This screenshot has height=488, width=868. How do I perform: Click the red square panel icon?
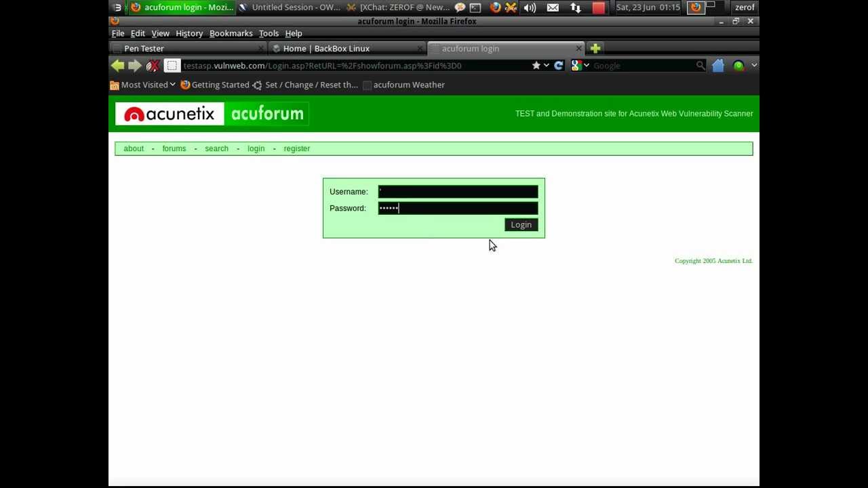tap(598, 7)
